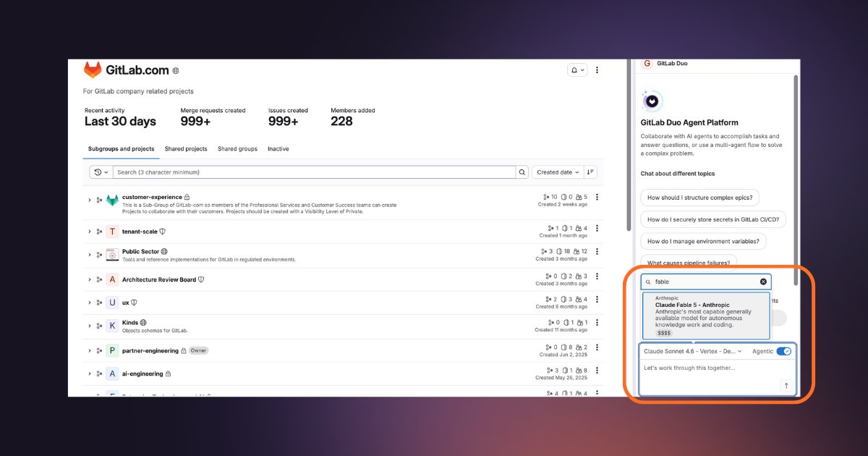This screenshot has height=456, width=868.
Task: Select 'What causes pipeline failures?' prompt
Action: 689,263
